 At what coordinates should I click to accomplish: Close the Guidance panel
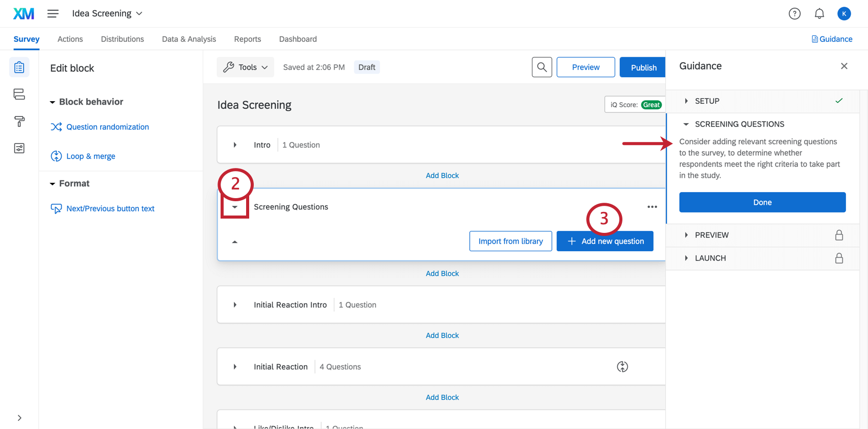(x=844, y=66)
